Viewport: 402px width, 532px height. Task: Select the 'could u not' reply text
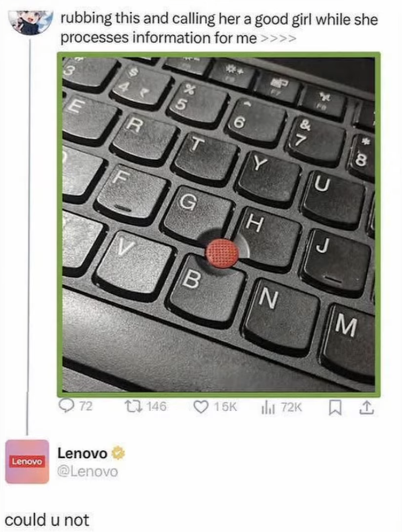pos(47,520)
